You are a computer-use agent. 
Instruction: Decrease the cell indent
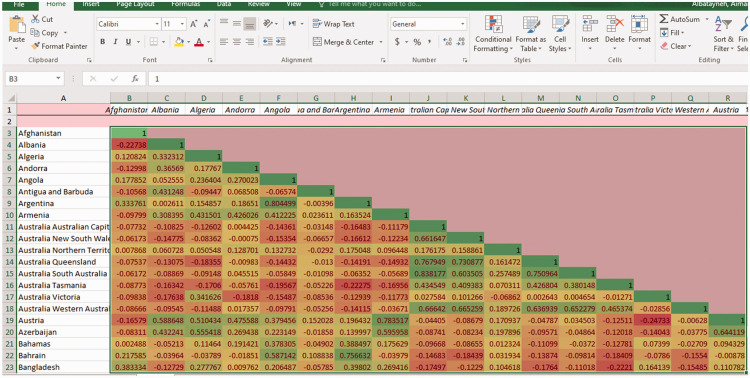point(268,42)
